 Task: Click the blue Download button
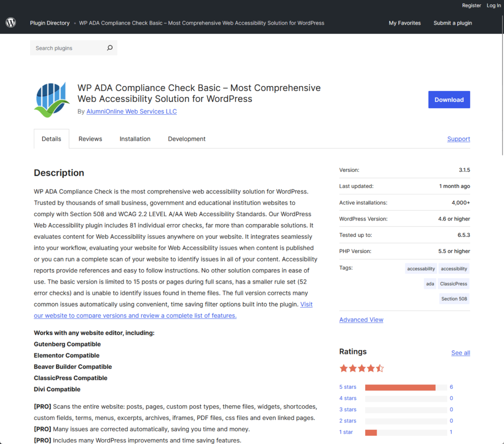click(x=449, y=99)
